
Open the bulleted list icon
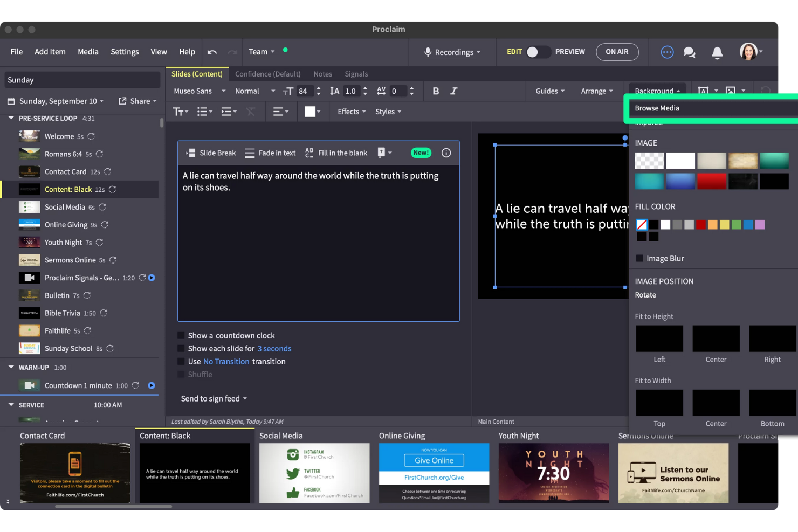point(204,112)
